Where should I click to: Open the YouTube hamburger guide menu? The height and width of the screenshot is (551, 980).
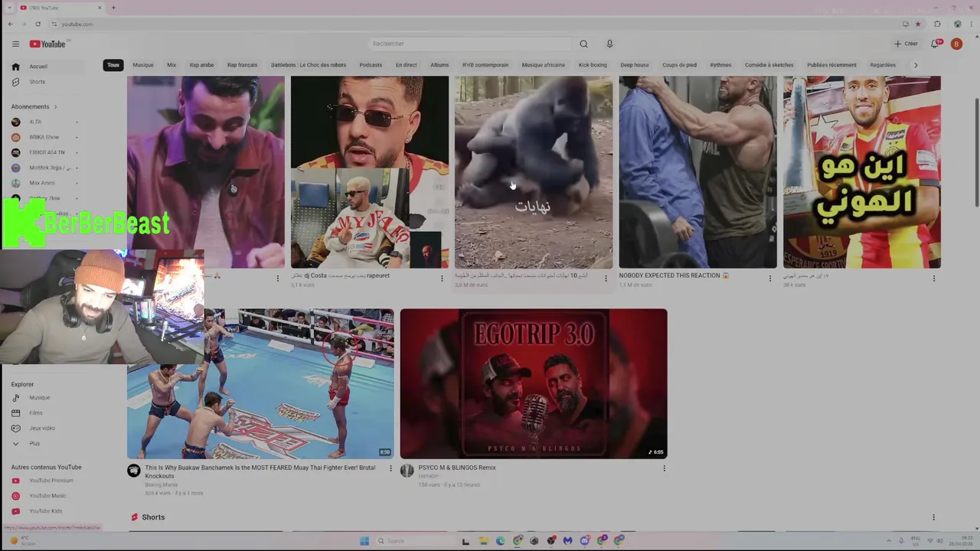(15, 44)
